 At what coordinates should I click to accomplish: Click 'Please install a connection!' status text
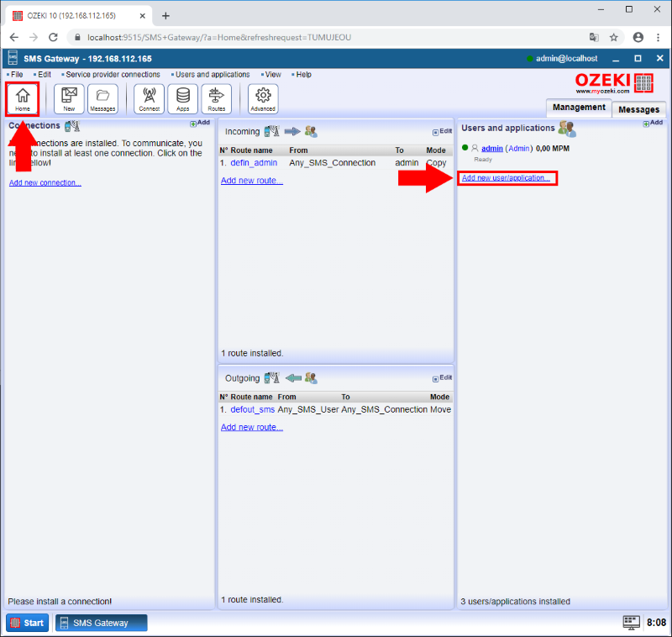(x=60, y=602)
